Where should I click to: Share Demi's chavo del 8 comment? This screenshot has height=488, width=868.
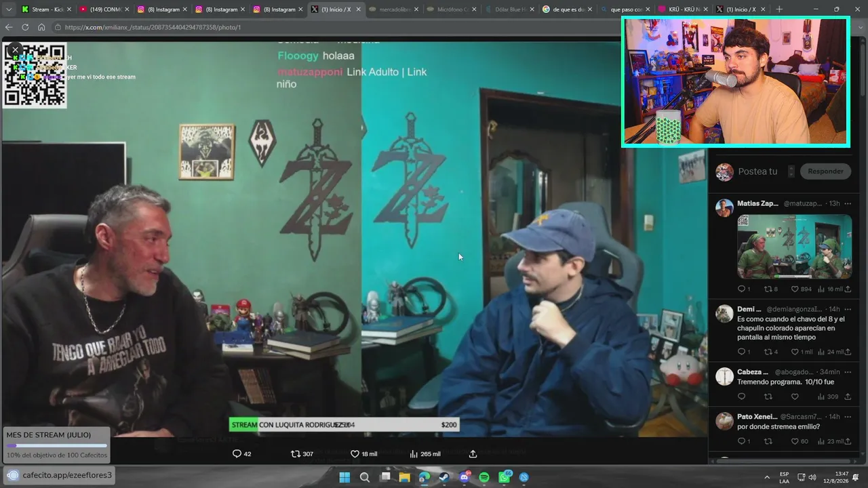pos(848,352)
